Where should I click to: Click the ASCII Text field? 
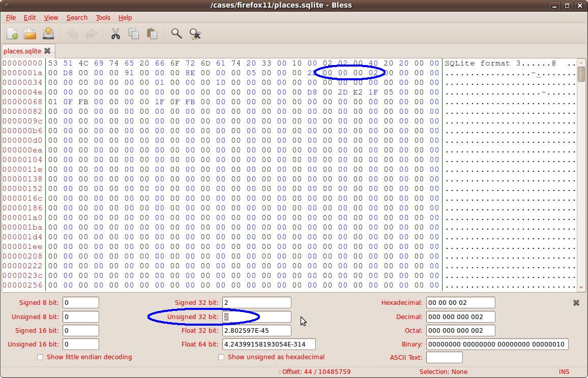click(x=445, y=357)
